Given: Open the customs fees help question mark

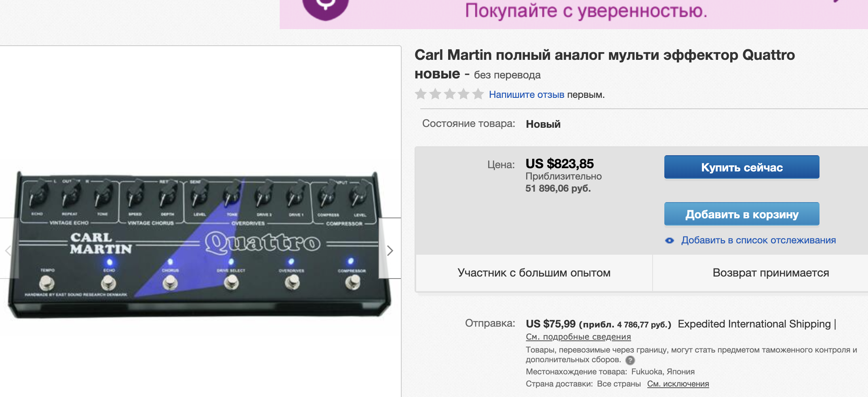Looking at the screenshot, I should click(x=630, y=360).
